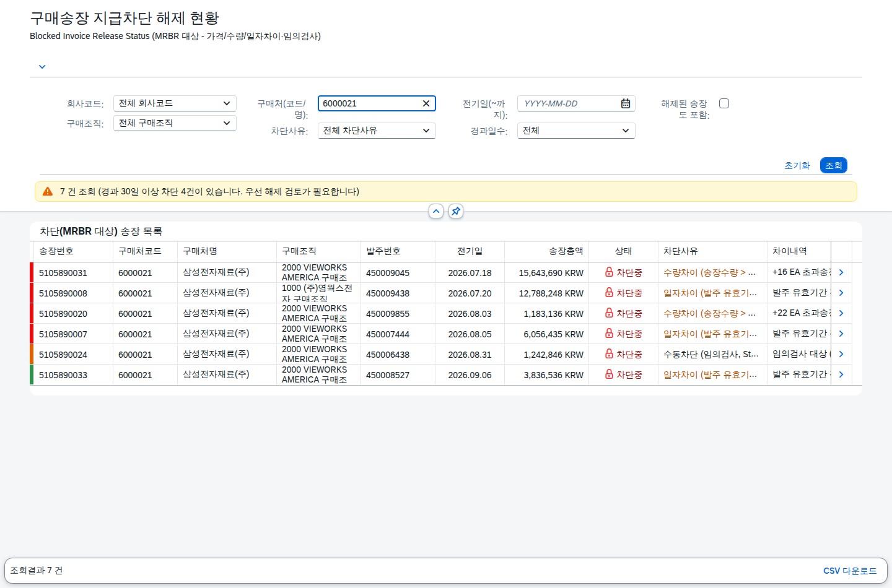Screen dimensions: 892x588
Task: Open the 회사코드 dropdown
Action: point(175,103)
